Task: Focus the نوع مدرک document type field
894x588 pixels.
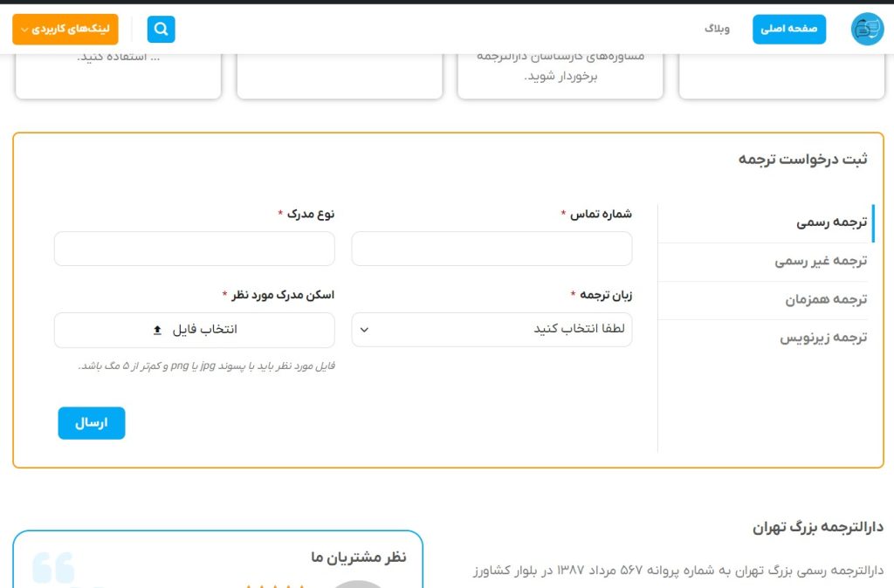Action: (x=194, y=249)
